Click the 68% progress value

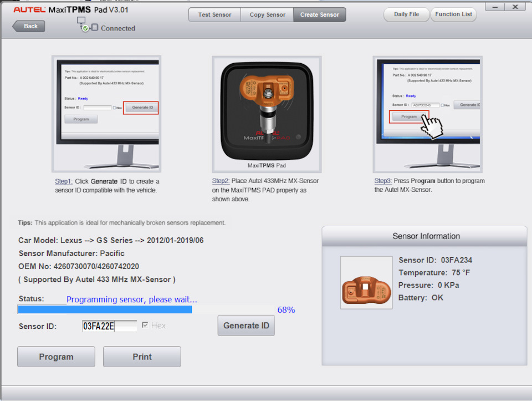(286, 309)
